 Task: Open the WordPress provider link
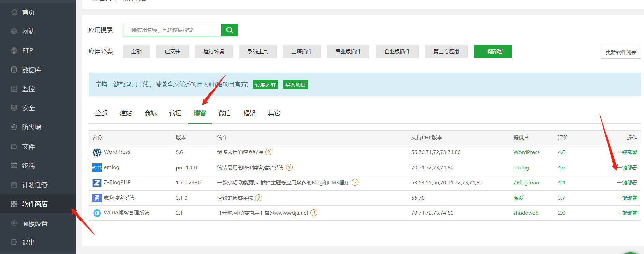coord(526,152)
